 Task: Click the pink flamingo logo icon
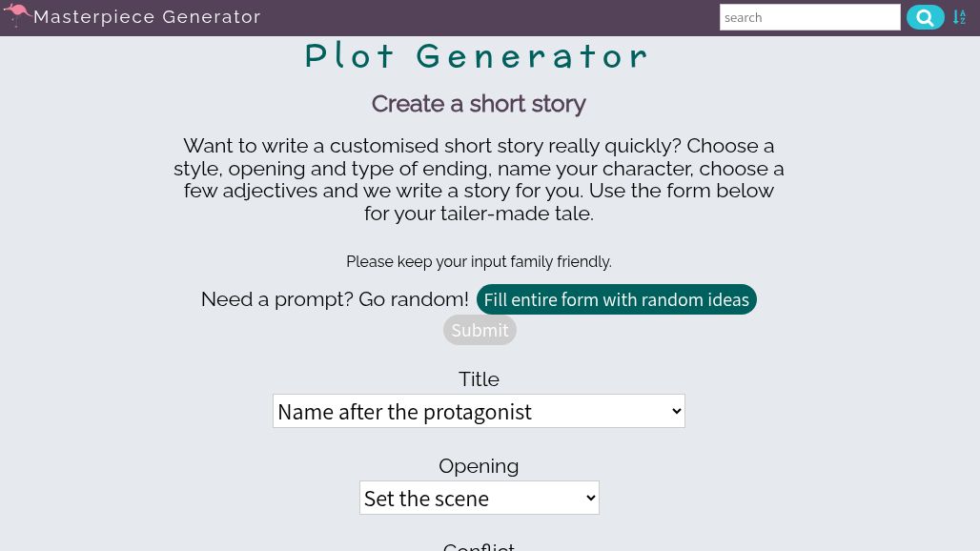(17, 14)
